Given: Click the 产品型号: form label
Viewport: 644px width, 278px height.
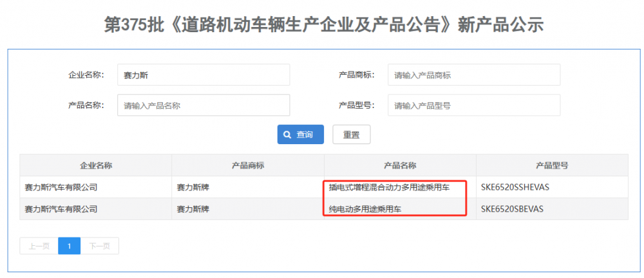Looking at the screenshot, I should [357, 105].
